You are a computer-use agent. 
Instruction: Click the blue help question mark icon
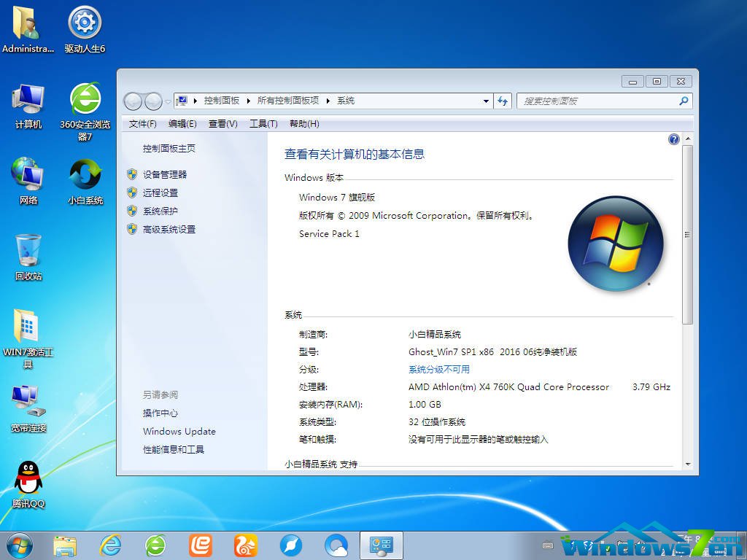pyautogui.click(x=673, y=139)
